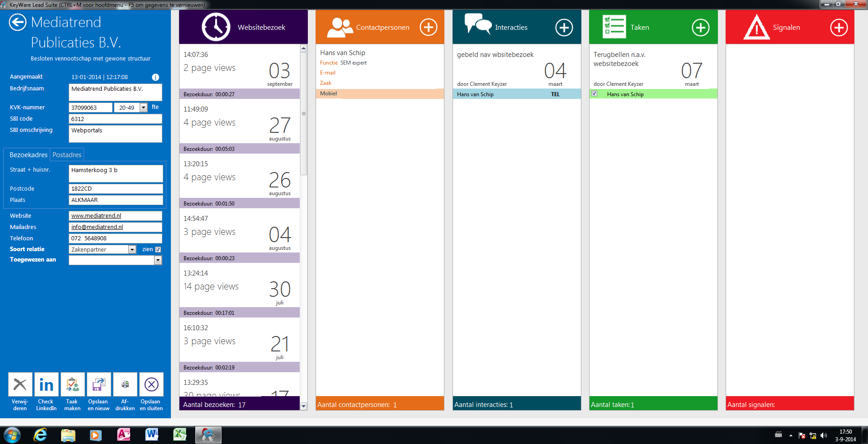Add a new signaal with plus icon
Screen dimensions: 868x444
pyautogui.click(x=839, y=28)
